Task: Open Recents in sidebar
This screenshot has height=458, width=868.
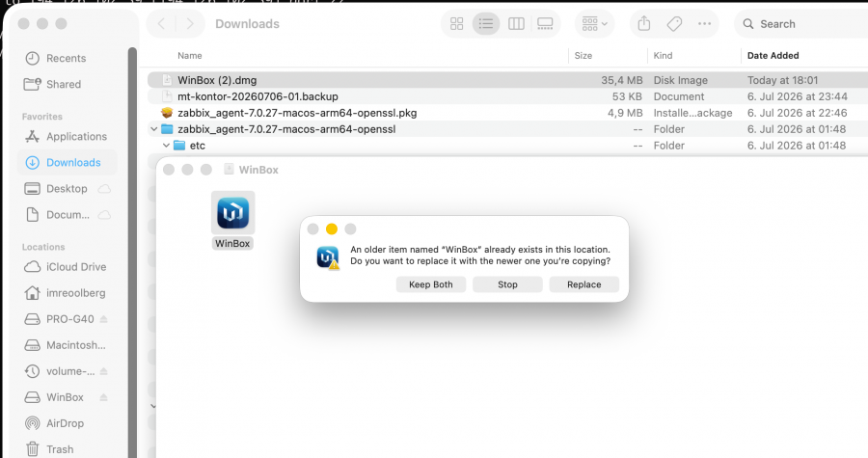Action: (x=66, y=58)
